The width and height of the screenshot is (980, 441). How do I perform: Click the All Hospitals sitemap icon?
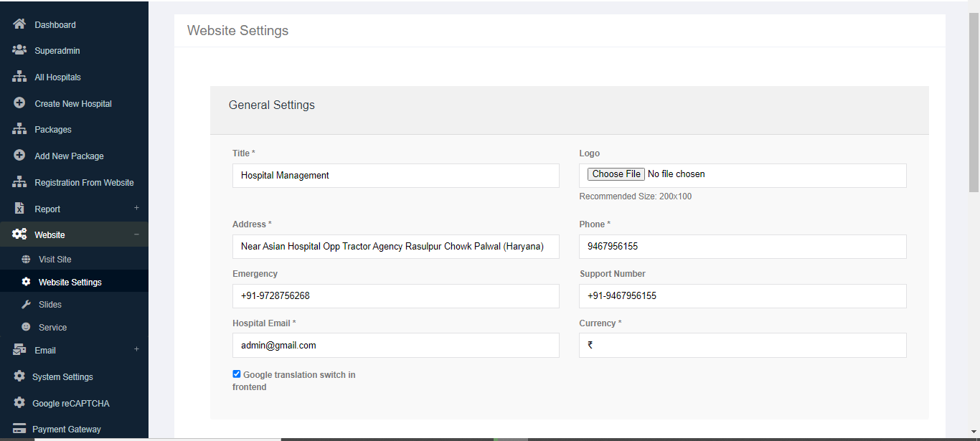coord(19,77)
